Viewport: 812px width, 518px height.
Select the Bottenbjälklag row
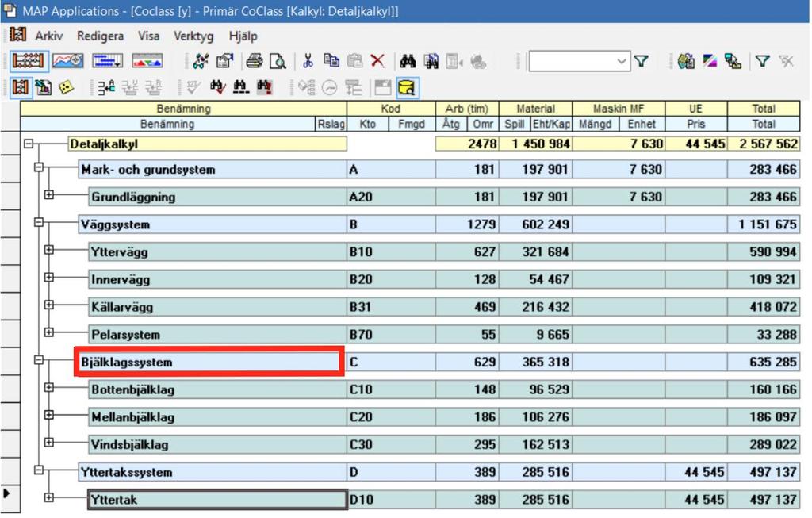444,389
